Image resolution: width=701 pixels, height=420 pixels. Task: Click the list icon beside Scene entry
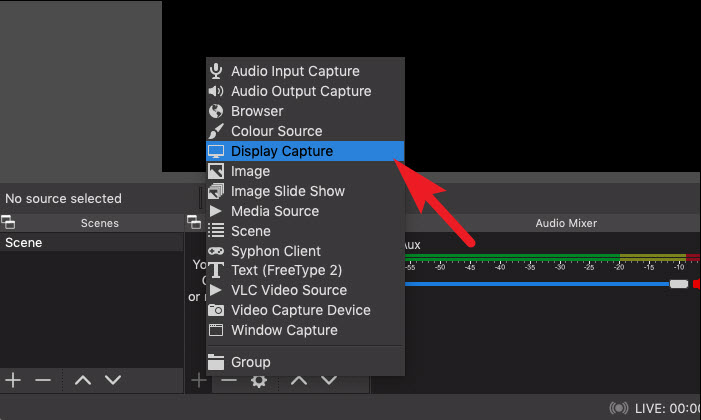click(x=216, y=230)
